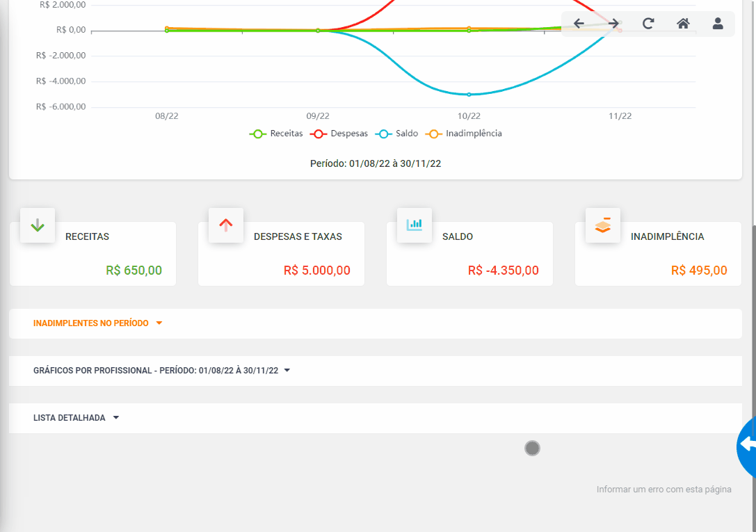Expand Gráficos por Profissional section

click(375, 371)
